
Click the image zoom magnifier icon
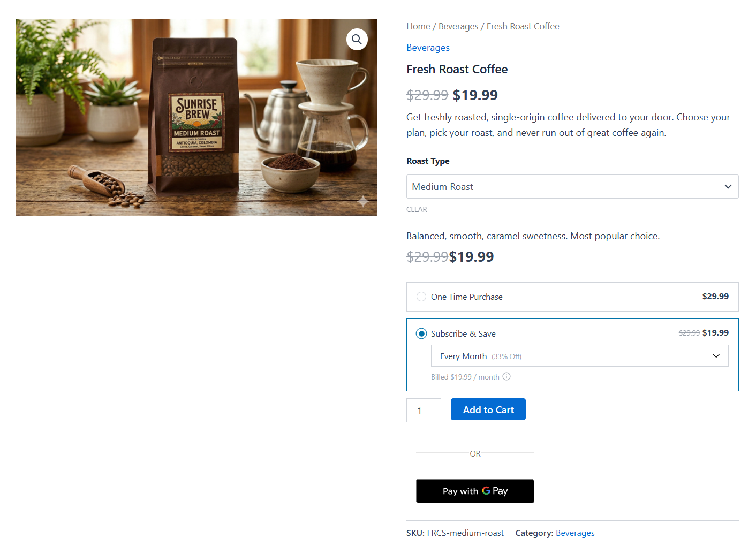pyautogui.click(x=357, y=39)
